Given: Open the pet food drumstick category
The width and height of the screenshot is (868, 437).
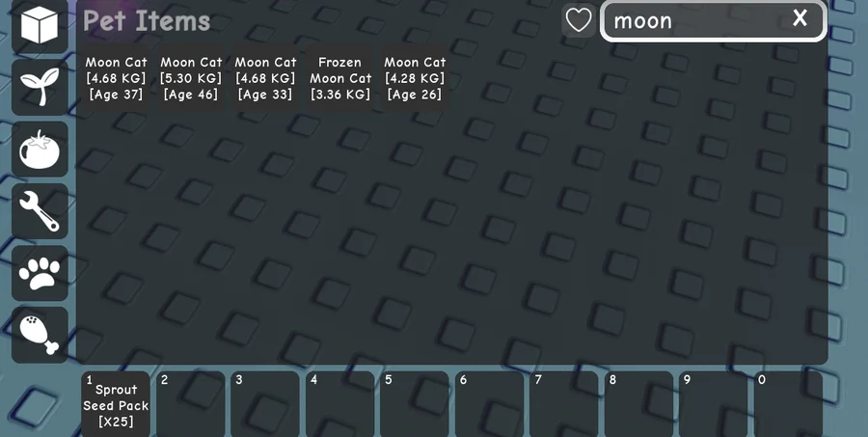Looking at the screenshot, I should pyautogui.click(x=40, y=335).
